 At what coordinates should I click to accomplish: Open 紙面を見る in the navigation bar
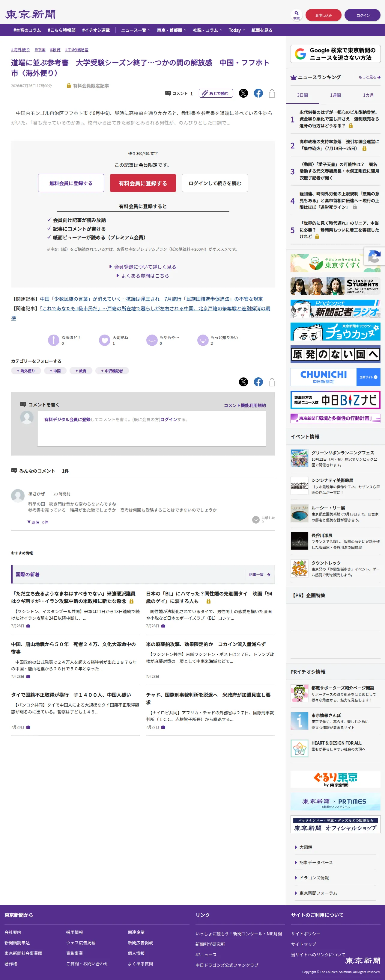262,30
